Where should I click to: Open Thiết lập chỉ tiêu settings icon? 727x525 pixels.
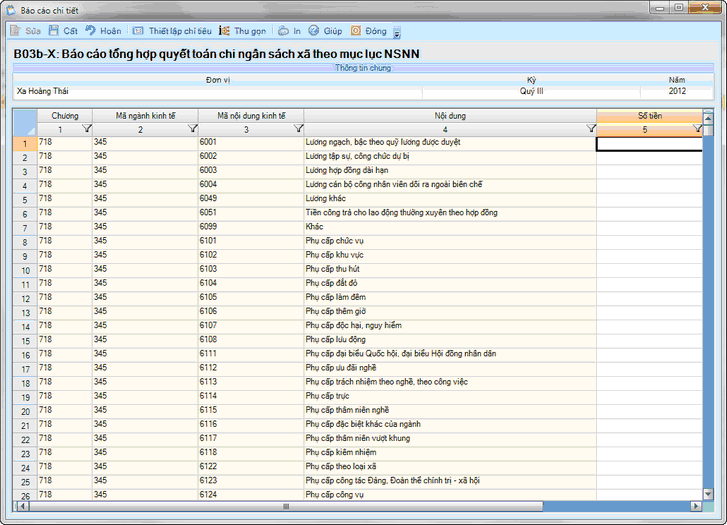coord(138,31)
